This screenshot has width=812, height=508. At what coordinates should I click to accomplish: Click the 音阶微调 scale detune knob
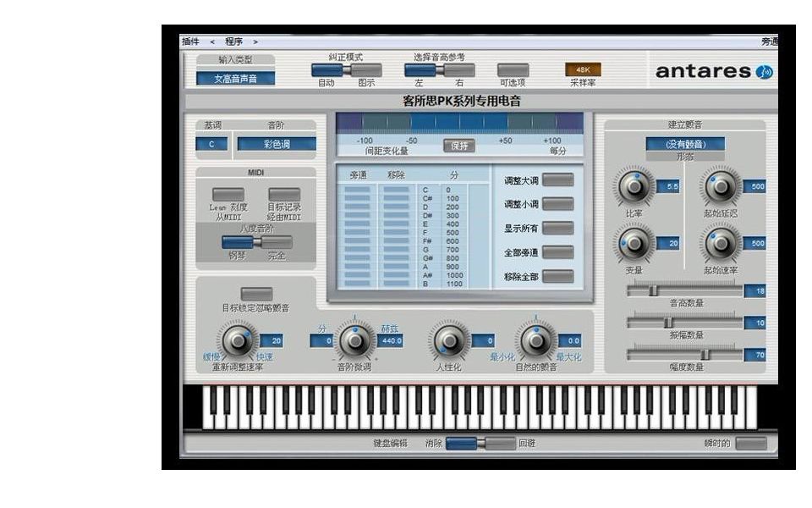[354, 340]
